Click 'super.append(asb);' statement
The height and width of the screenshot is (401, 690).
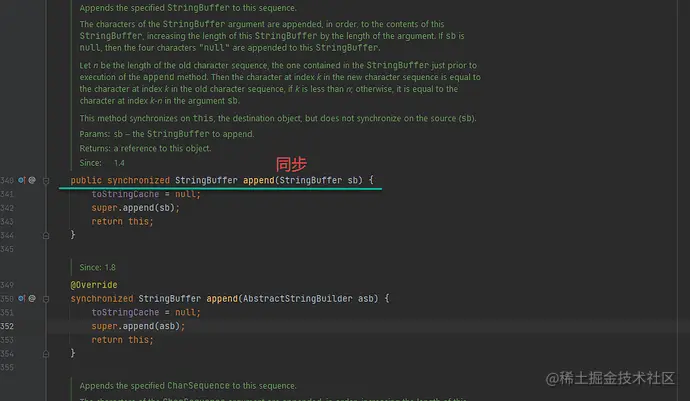[138, 326]
